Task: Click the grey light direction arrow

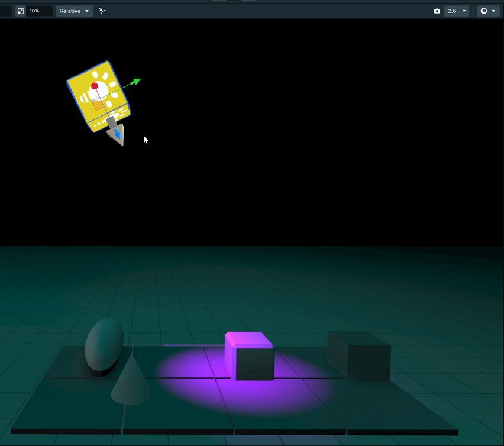Action: (112, 123)
